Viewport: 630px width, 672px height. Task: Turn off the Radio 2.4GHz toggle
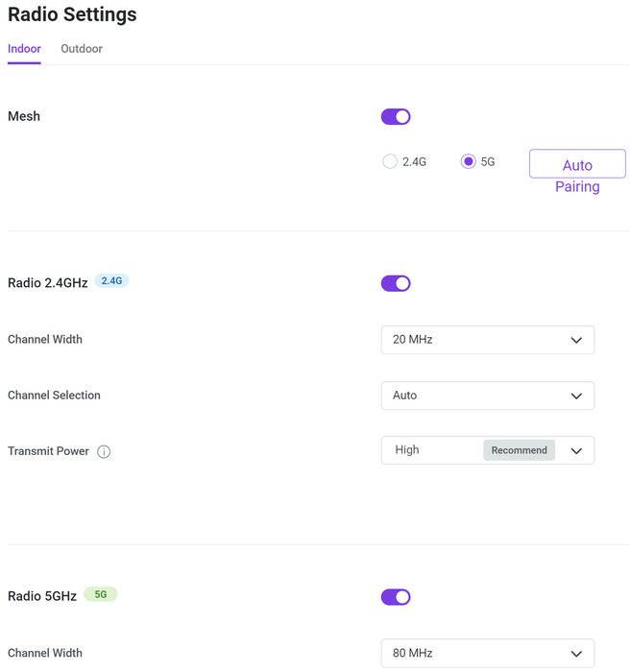396,283
